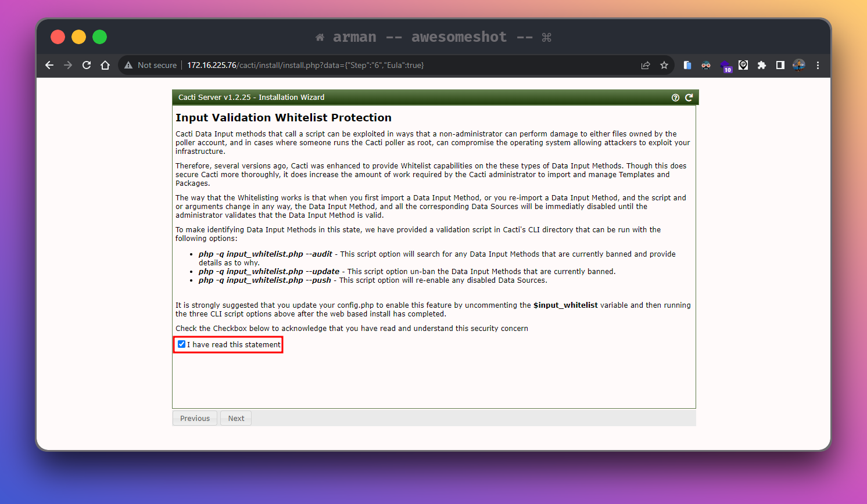Open the installation wizard help icon
Screen dimensions: 867x504
point(675,97)
